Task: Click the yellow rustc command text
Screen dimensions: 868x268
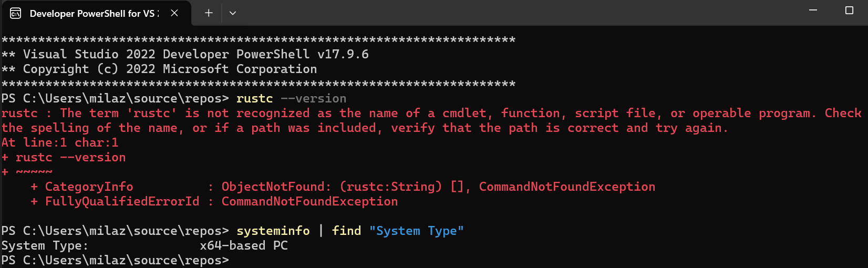Action: pos(255,98)
